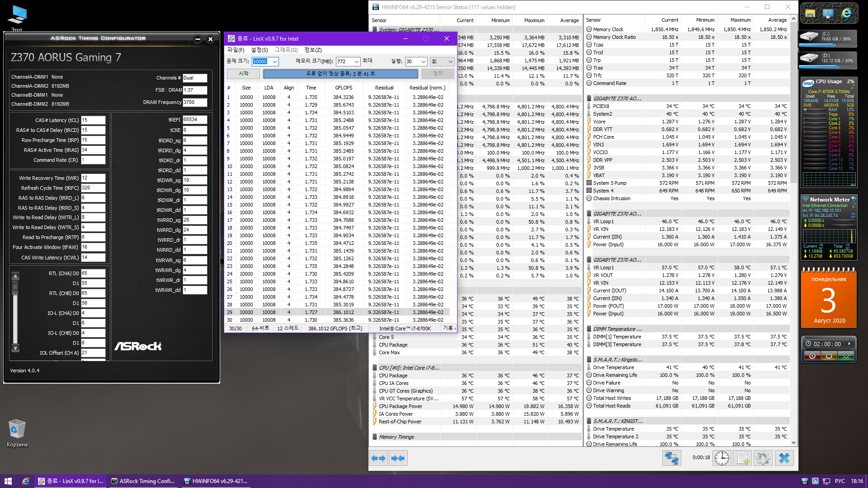
Task: Open Internet Explorer from the launcher gadget
Action: coord(846,14)
